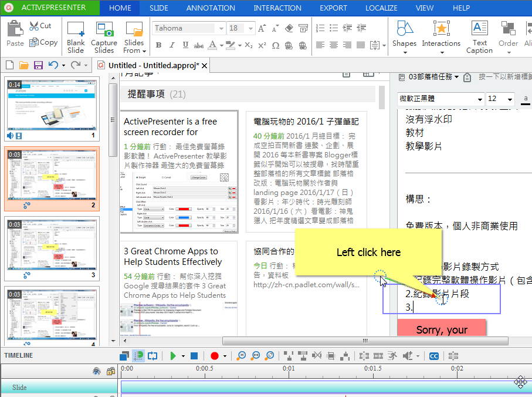This screenshot has width=532, height=397.
Task: Insert a Text Caption
Action: 479,36
